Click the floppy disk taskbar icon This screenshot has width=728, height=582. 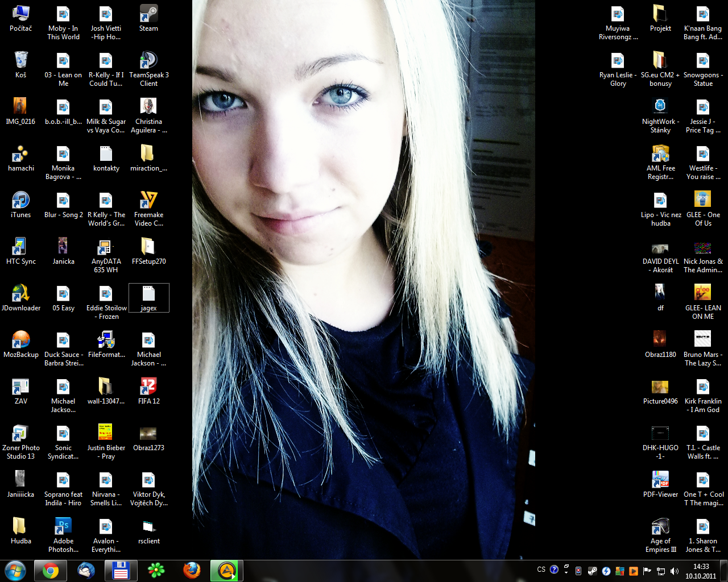point(121,571)
